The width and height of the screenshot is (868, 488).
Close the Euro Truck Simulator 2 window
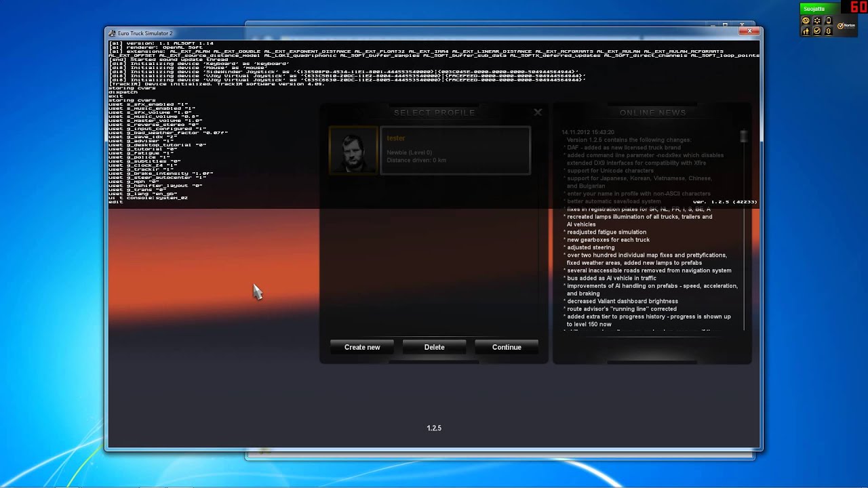(x=749, y=31)
